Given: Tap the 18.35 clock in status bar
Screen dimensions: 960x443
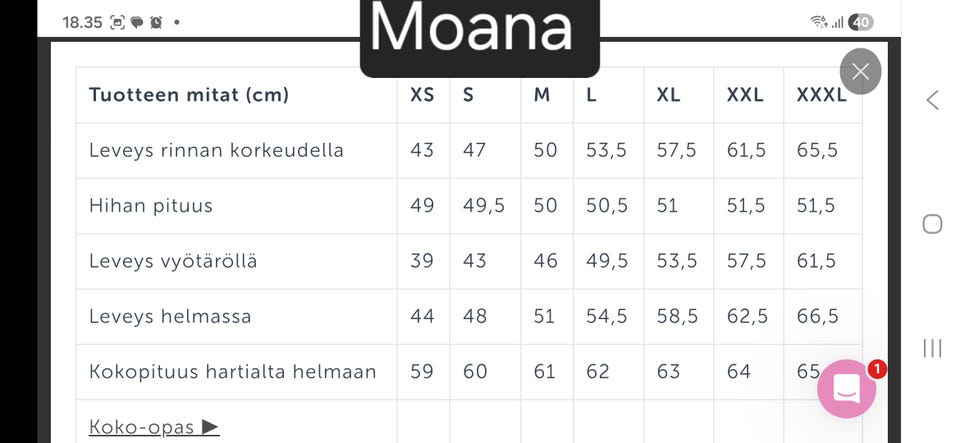Looking at the screenshot, I should coord(82,22).
